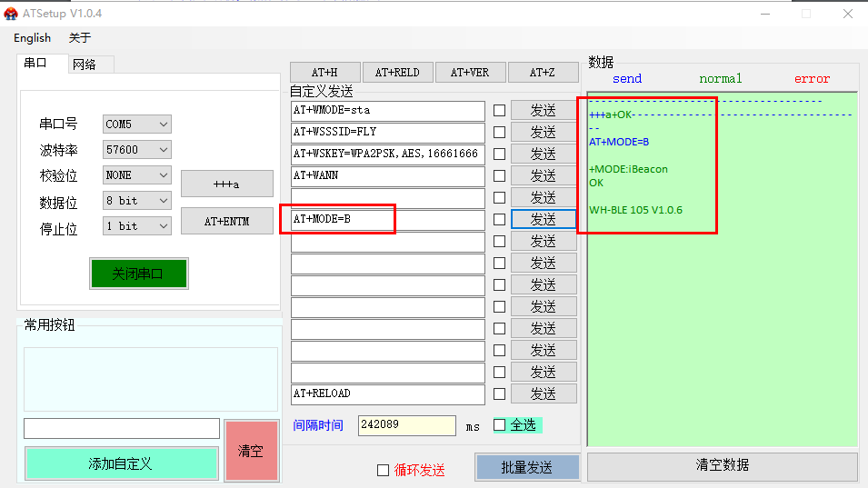Enable the 循环发送 checkbox
868x488 pixels.
tap(384, 470)
